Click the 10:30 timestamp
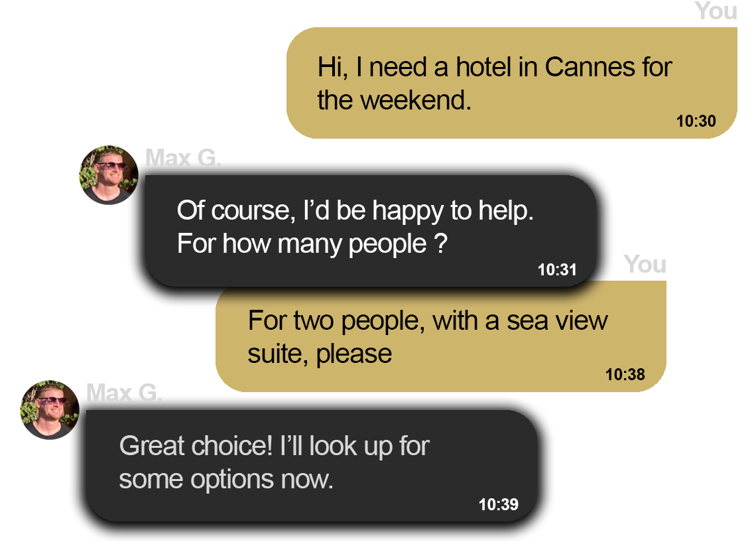Viewport: 756px width, 554px height. pyautogui.click(x=696, y=121)
